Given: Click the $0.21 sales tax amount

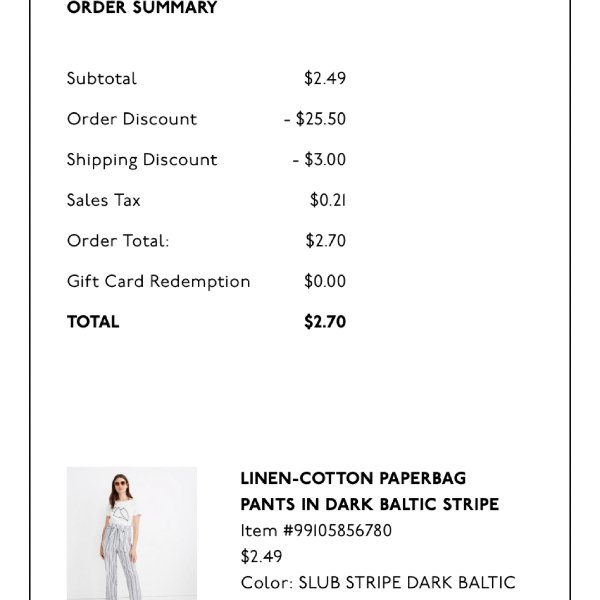Looking at the screenshot, I should pyautogui.click(x=328, y=200).
